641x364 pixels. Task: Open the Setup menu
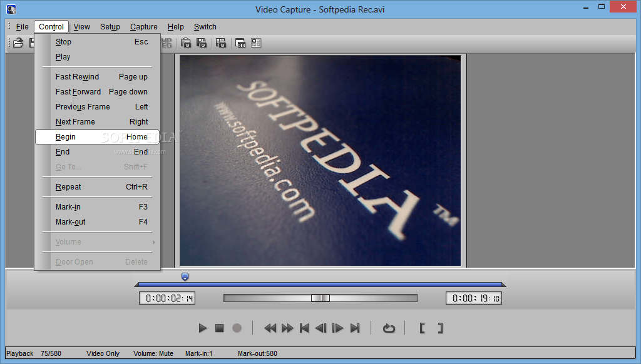[x=110, y=27]
